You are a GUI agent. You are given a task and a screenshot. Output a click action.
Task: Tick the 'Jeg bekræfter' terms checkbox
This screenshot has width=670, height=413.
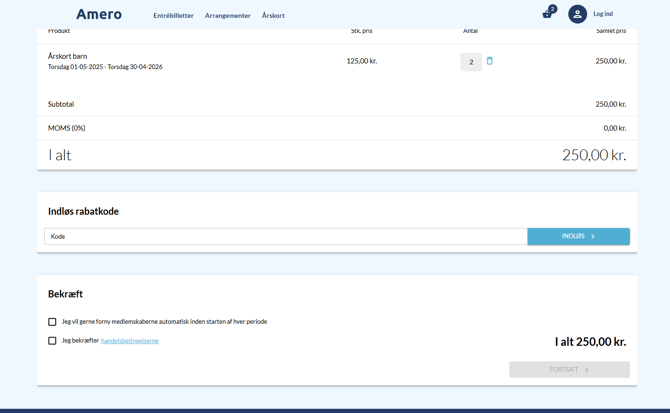pos(52,341)
